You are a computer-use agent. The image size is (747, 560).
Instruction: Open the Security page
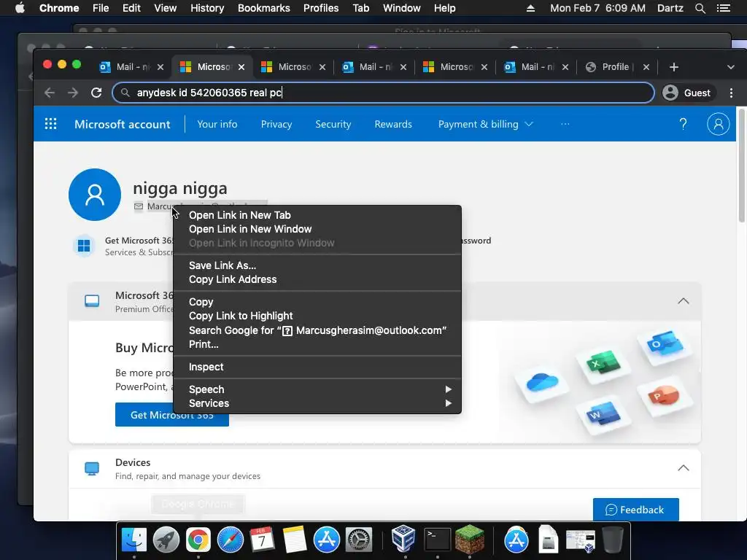coord(333,124)
